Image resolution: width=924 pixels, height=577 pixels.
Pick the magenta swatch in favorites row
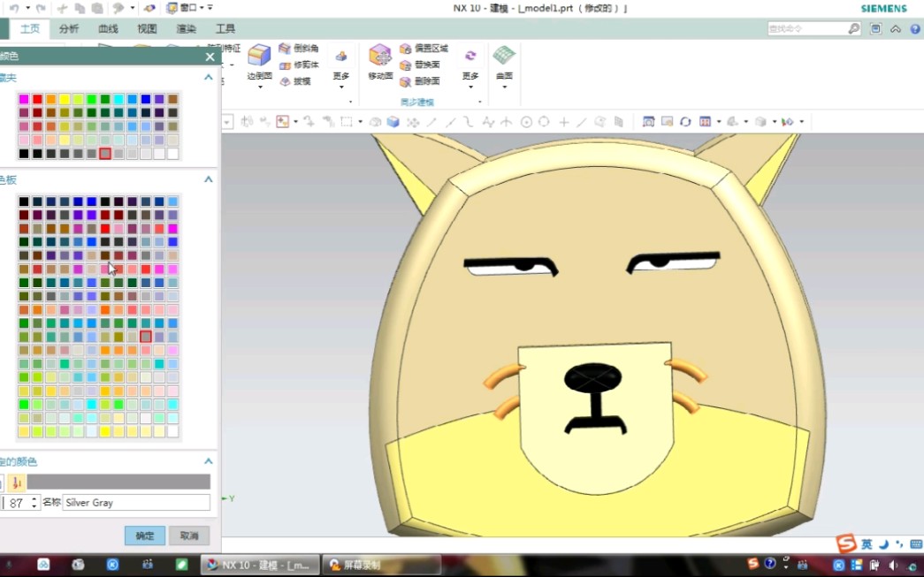[24, 99]
